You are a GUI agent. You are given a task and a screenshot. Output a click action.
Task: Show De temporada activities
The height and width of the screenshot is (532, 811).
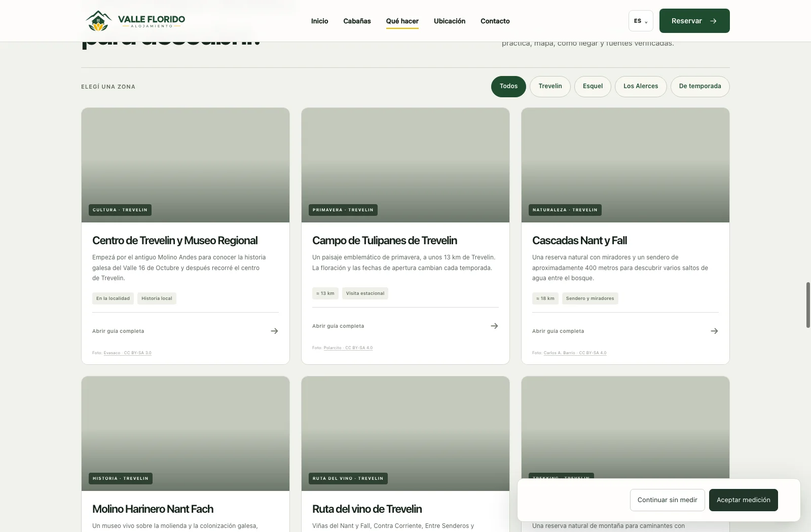[x=700, y=86]
